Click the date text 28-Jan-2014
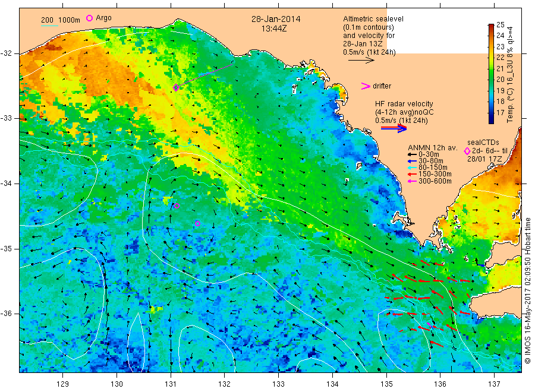This screenshot has width=535, height=392. 276,19
